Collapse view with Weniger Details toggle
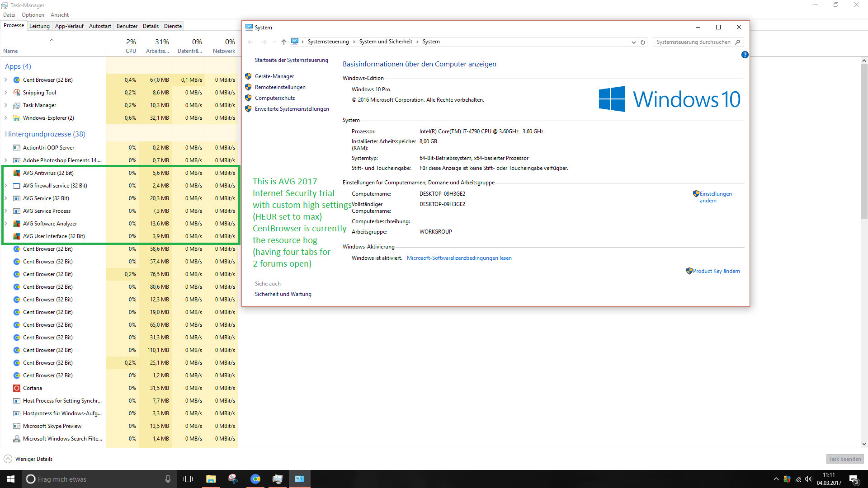 pyautogui.click(x=8, y=459)
